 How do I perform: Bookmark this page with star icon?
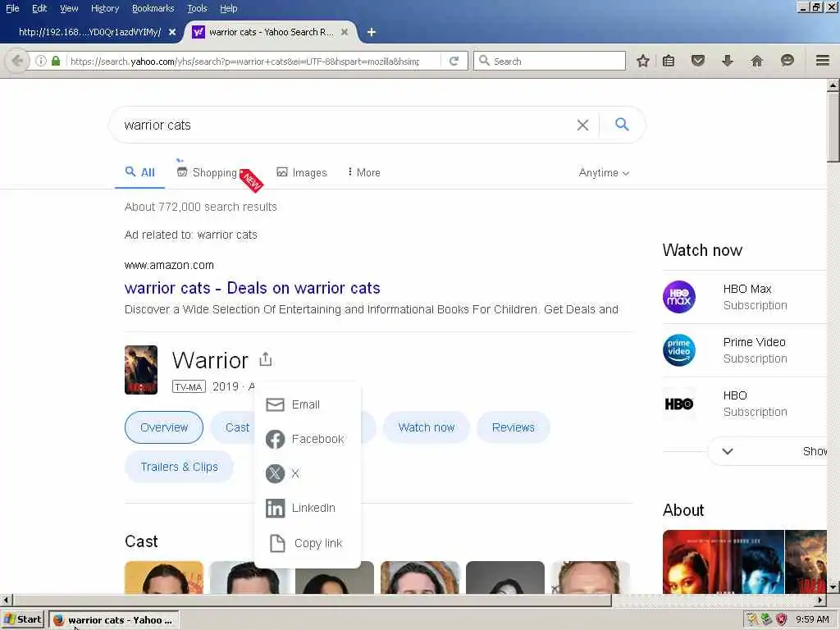[x=643, y=61]
